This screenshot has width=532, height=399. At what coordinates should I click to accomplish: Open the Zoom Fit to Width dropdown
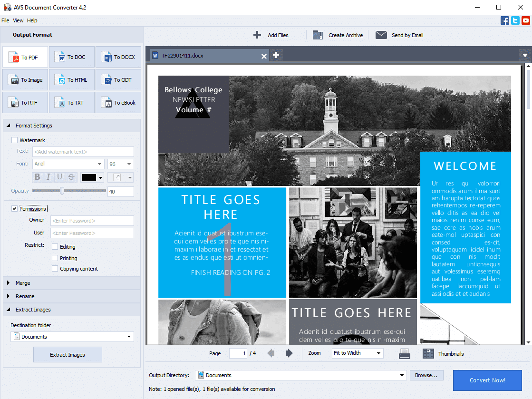(358, 353)
